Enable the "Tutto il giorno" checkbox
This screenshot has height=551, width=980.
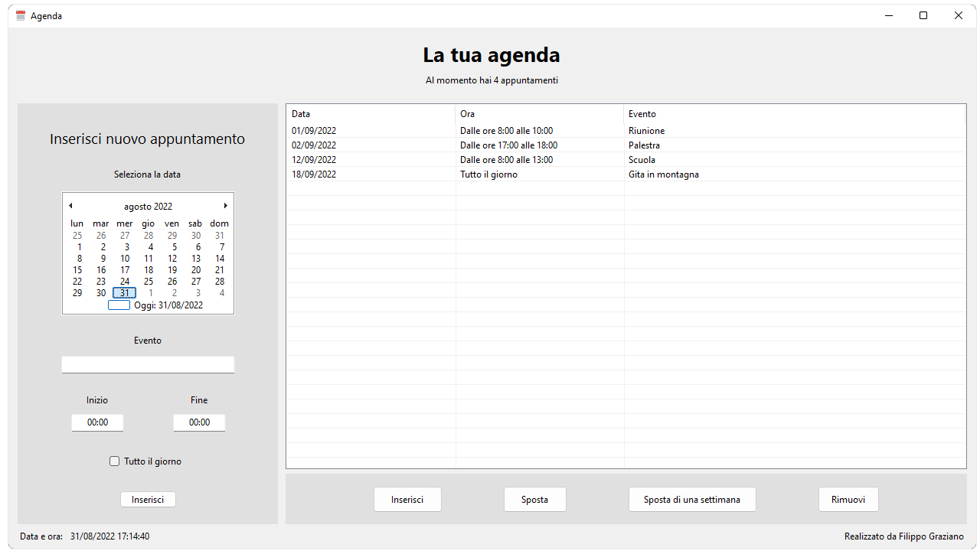tap(114, 461)
